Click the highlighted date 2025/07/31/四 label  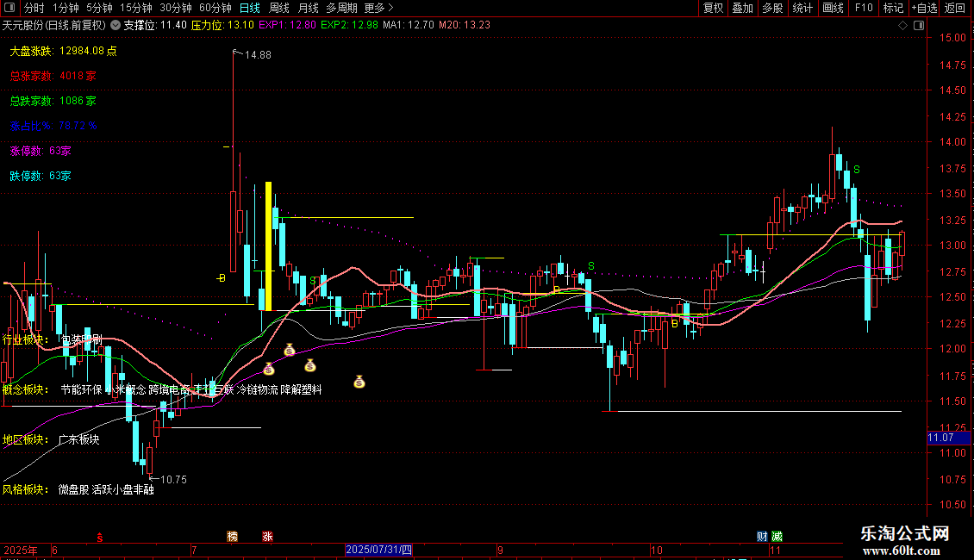coord(378,550)
